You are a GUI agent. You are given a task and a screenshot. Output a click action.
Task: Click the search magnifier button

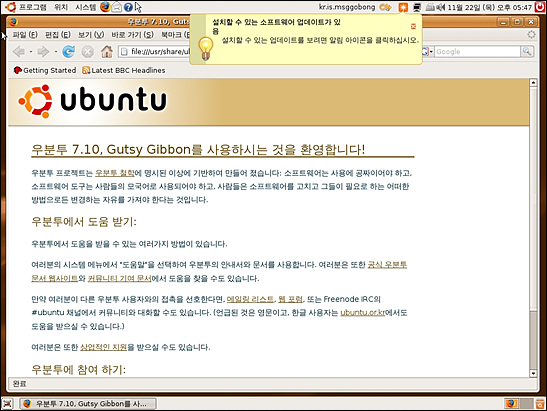[x=527, y=52]
